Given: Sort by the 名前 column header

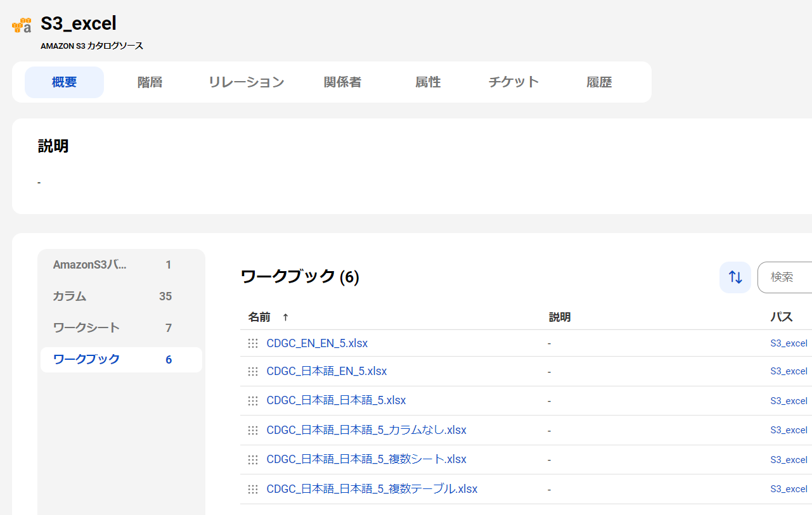Looking at the screenshot, I should tap(259, 317).
